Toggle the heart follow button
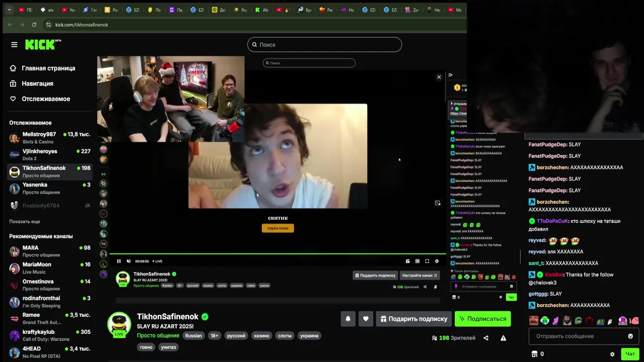Viewport: 644px width, 362px height. tap(366, 319)
